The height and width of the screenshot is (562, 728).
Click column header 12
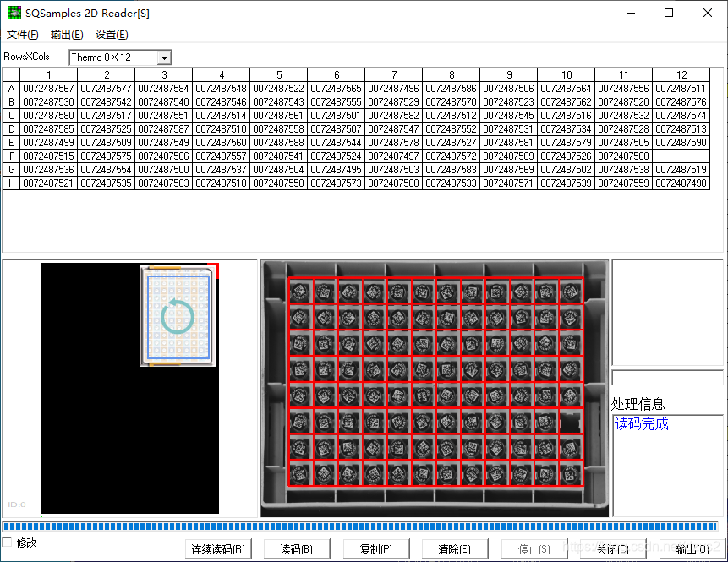(x=681, y=74)
